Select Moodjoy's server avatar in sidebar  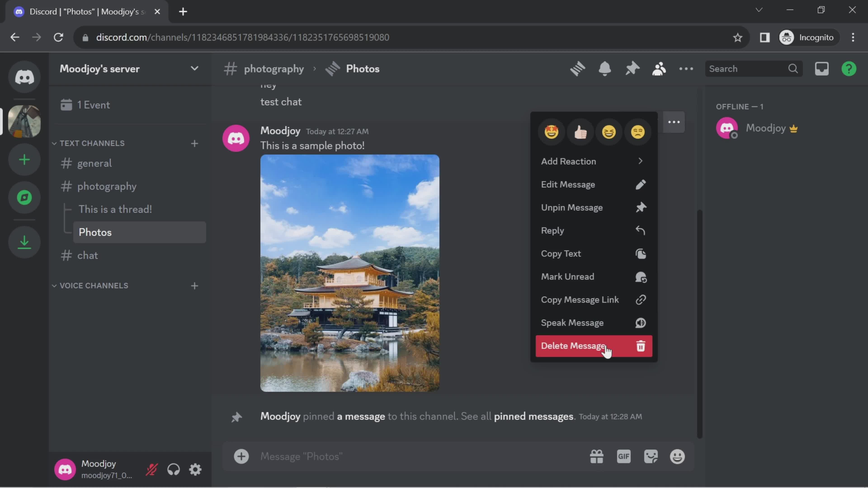pyautogui.click(x=24, y=121)
